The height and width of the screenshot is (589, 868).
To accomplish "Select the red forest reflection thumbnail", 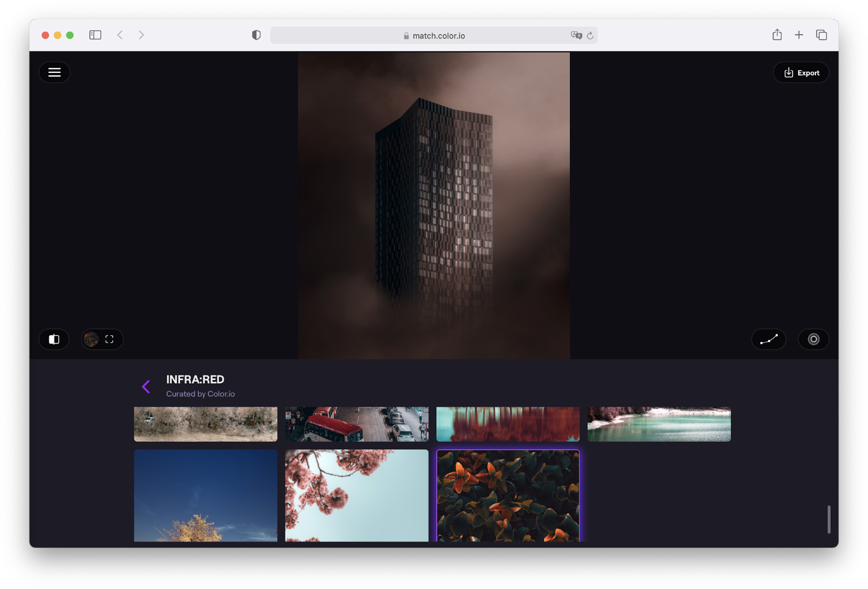I will [x=508, y=424].
